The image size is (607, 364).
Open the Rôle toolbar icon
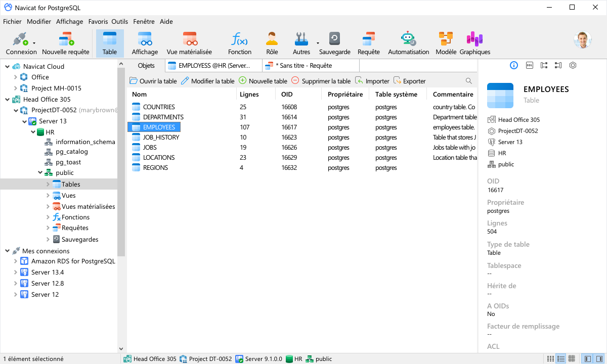pos(272,43)
